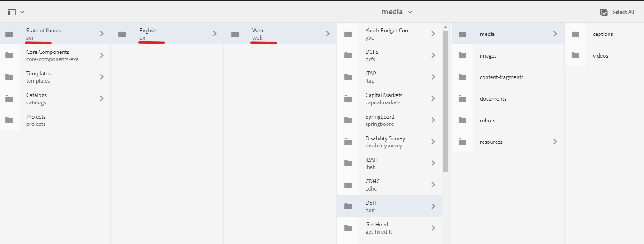Select the captions folder icon
Image resolution: width=644 pixels, height=244 pixels.
[575, 34]
